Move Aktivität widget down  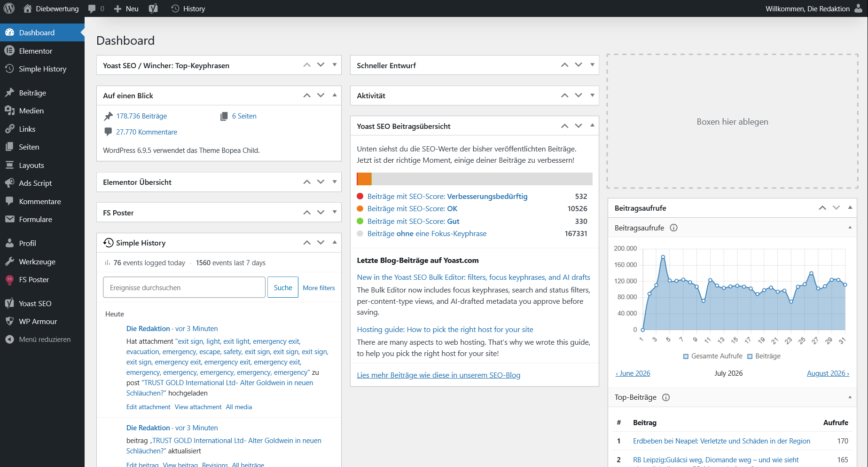click(579, 95)
